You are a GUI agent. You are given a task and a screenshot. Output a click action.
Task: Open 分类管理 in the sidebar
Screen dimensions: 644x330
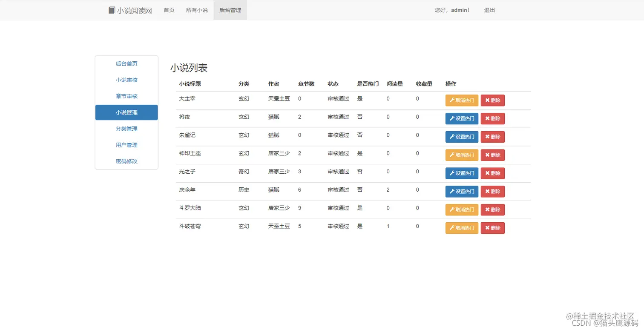[126, 129]
